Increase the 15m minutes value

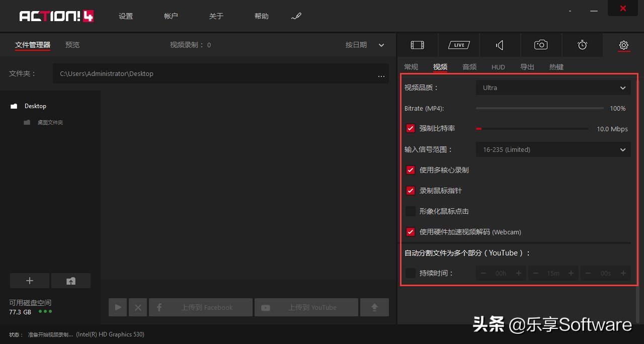click(x=571, y=273)
